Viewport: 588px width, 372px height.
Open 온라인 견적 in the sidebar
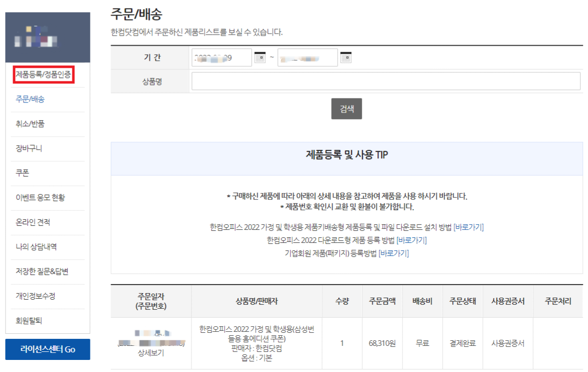tap(33, 222)
